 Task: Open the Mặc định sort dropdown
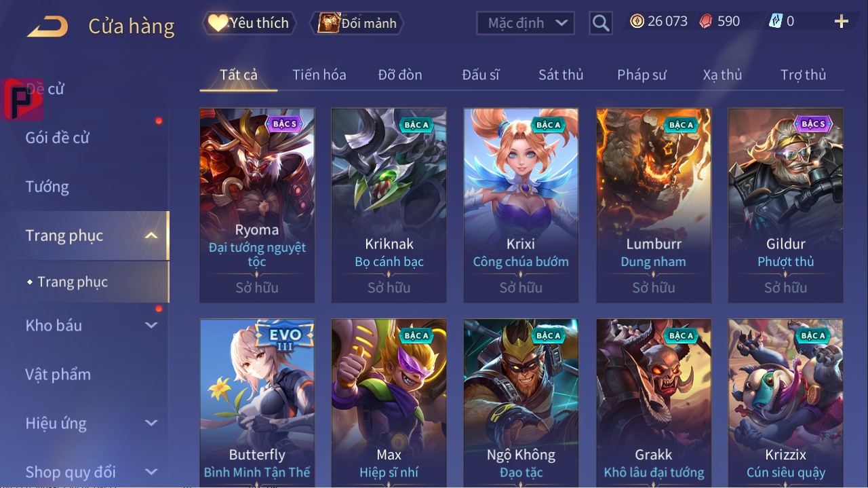click(x=526, y=23)
